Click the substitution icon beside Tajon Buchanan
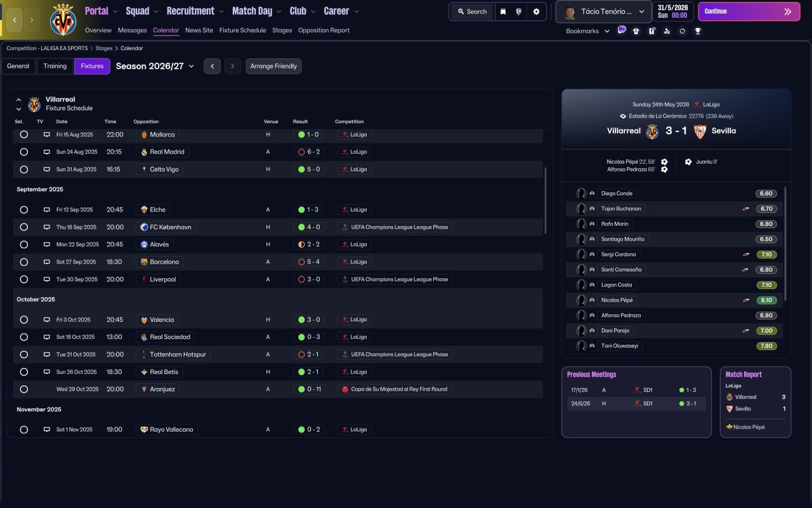812x508 pixels. click(747, 209)
